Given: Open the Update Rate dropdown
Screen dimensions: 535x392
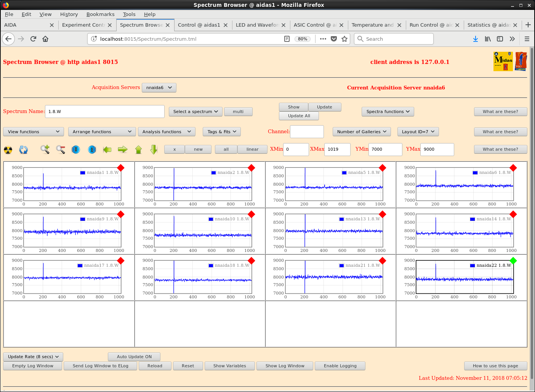Looking at the screenshot, I should [x=33, y=357].
